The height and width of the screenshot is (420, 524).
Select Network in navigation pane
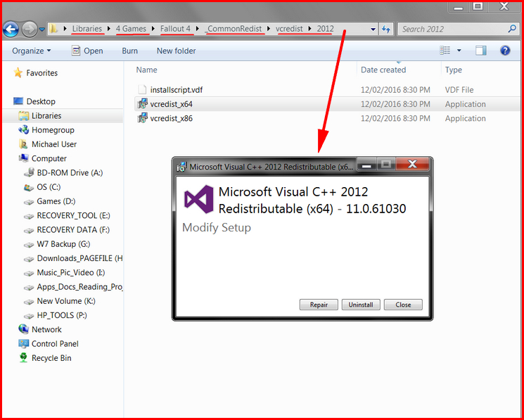(x=46, y=329)
